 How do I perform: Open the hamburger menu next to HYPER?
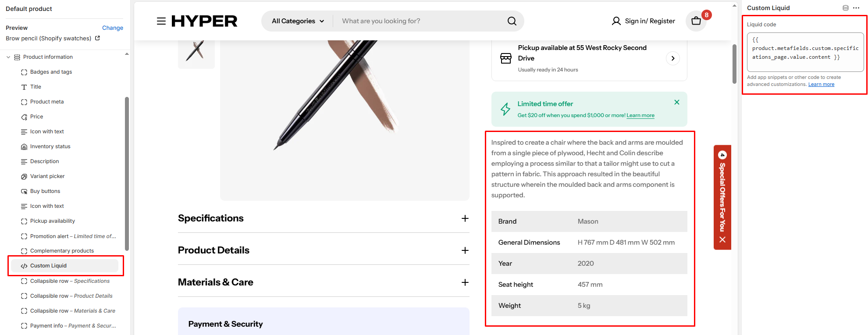click(x=161, y=21)
